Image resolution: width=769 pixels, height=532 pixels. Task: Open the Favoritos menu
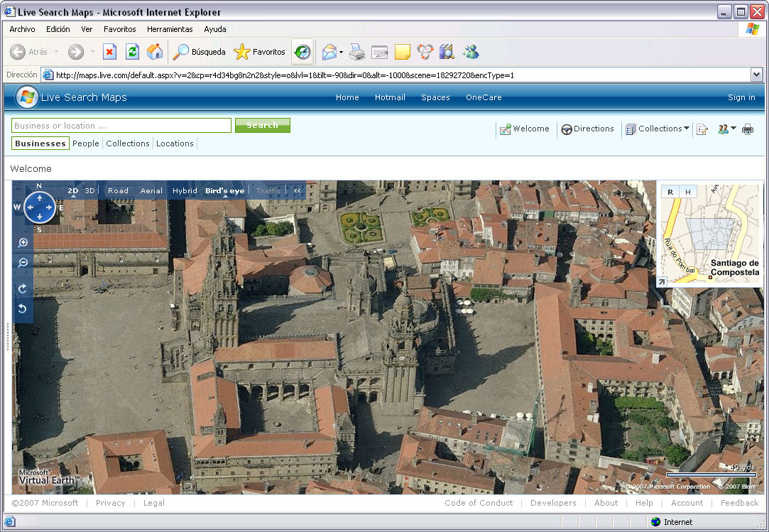pos(120,29)
